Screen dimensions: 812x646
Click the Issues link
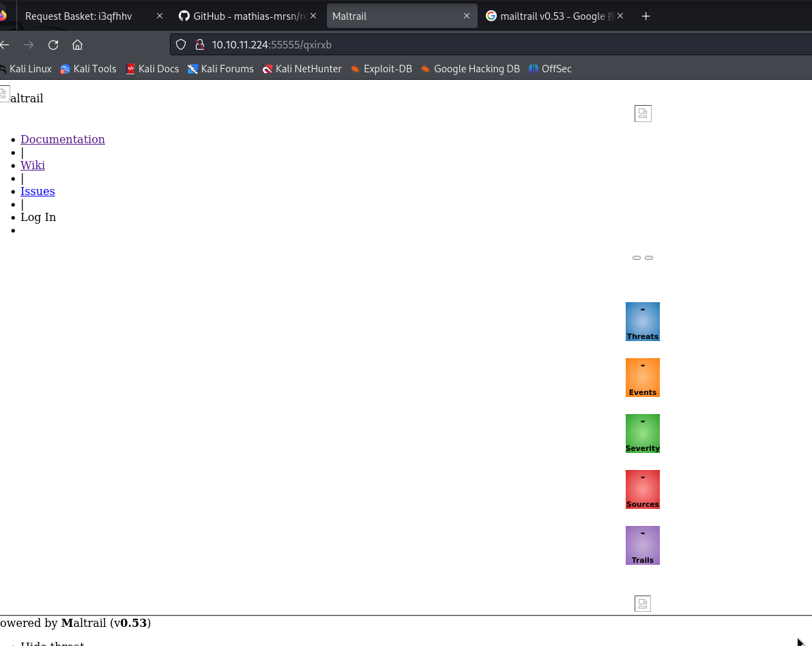38,191
